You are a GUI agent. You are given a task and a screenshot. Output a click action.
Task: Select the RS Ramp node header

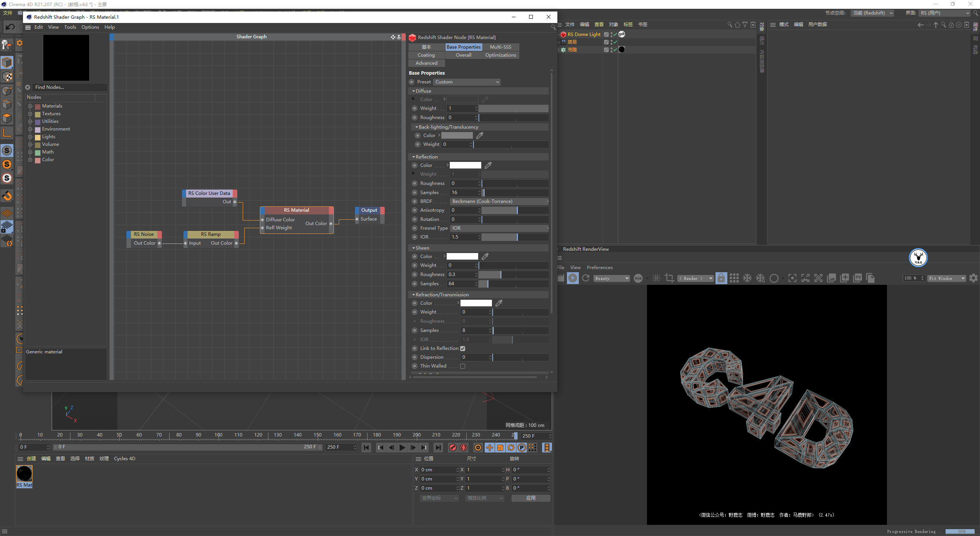pyautogui.click(x=211, y=234)
